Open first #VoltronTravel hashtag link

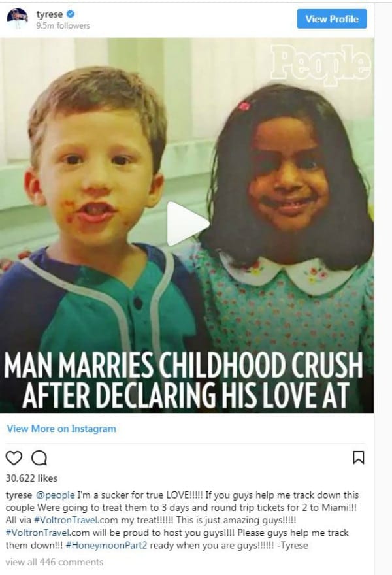[x=66, y=520]
